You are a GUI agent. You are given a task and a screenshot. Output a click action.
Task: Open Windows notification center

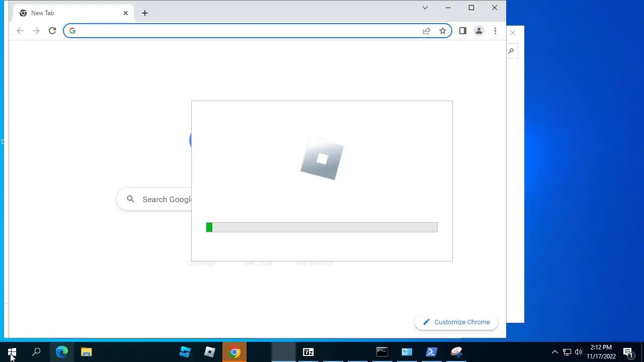pos(628,352)
